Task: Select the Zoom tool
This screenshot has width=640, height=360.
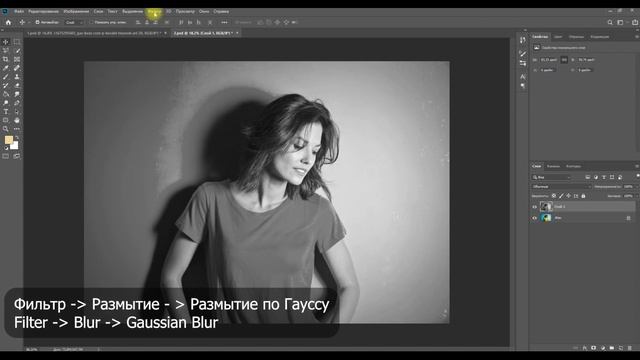Action: click(x=6, y=129)
